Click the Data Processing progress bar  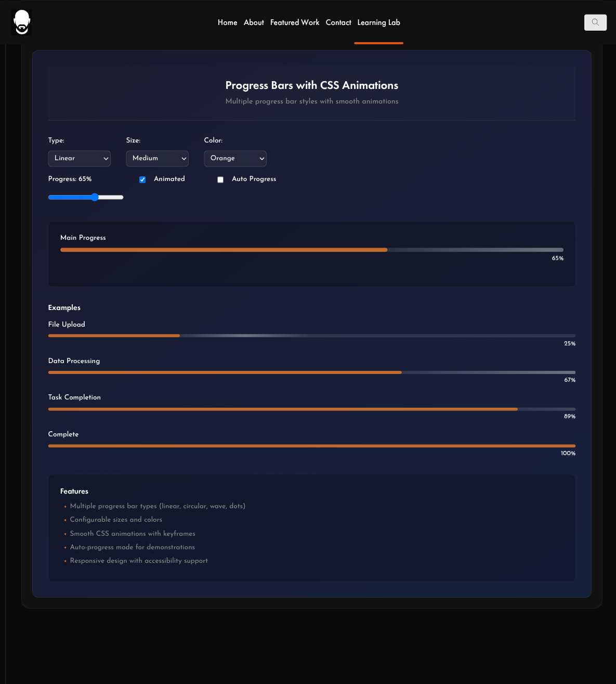312,372
